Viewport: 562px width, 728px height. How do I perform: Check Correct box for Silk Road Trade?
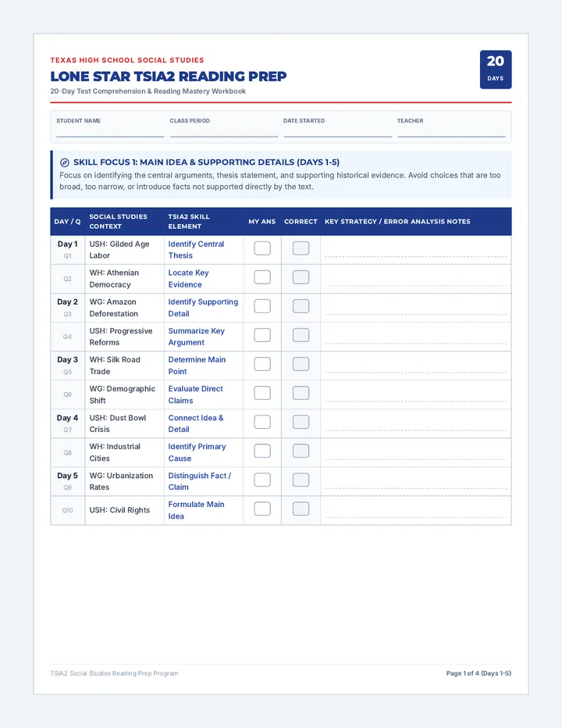click(301, 364)
